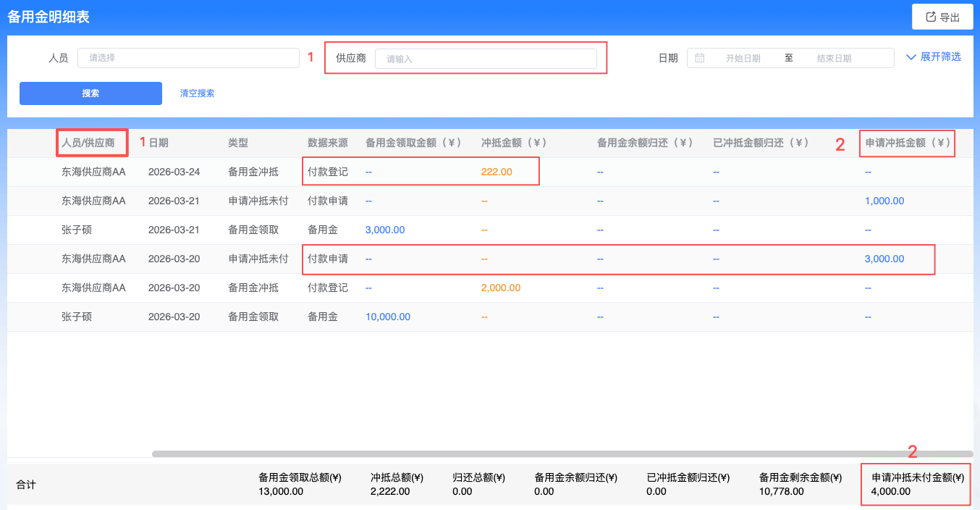Click the 清空搜索 link

(x=197, y=93)
